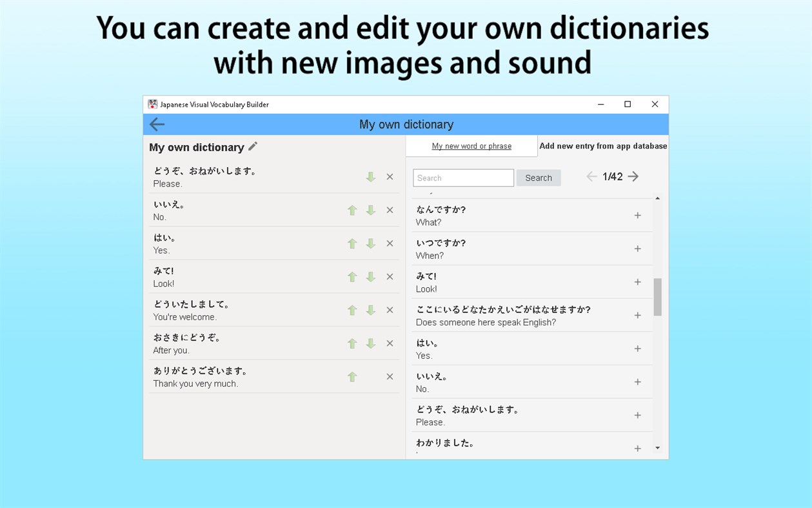Move the "どうぞ、おねがいします。" entry down
Viewport: 812px width, 508px height.
(371, 176)
